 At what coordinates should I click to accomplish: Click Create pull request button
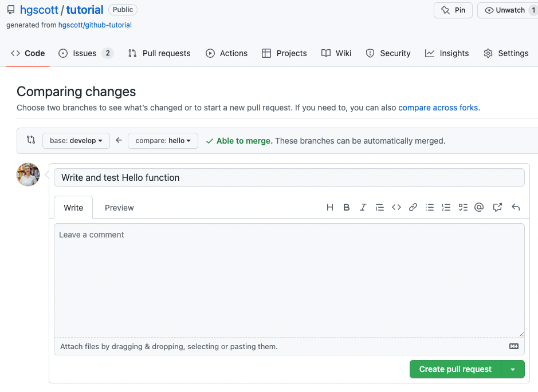point(455,369)
